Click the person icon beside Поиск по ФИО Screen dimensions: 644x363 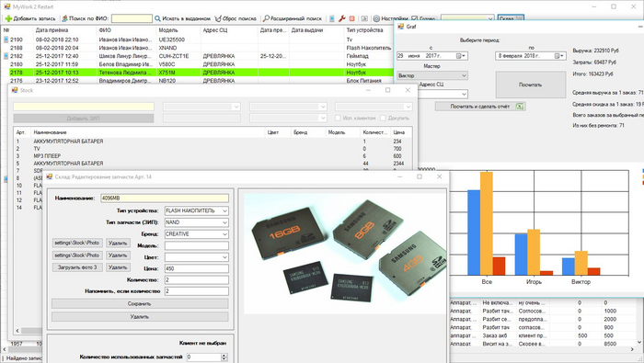(64, 18)
